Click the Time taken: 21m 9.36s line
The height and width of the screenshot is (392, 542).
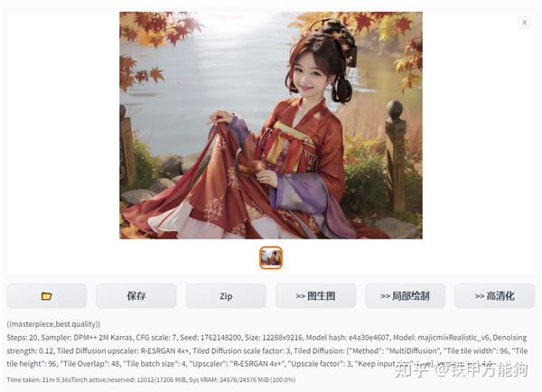click(34, 379)
